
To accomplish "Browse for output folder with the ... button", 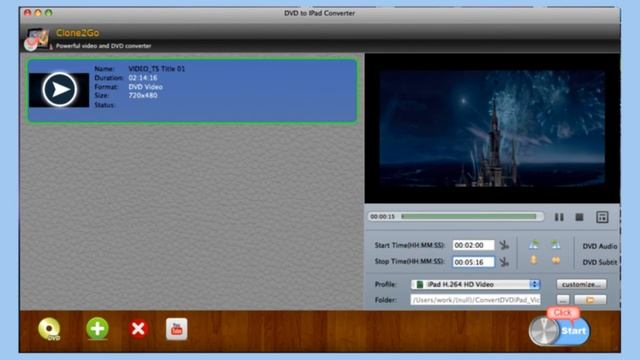I will click(x=563, y=300).
